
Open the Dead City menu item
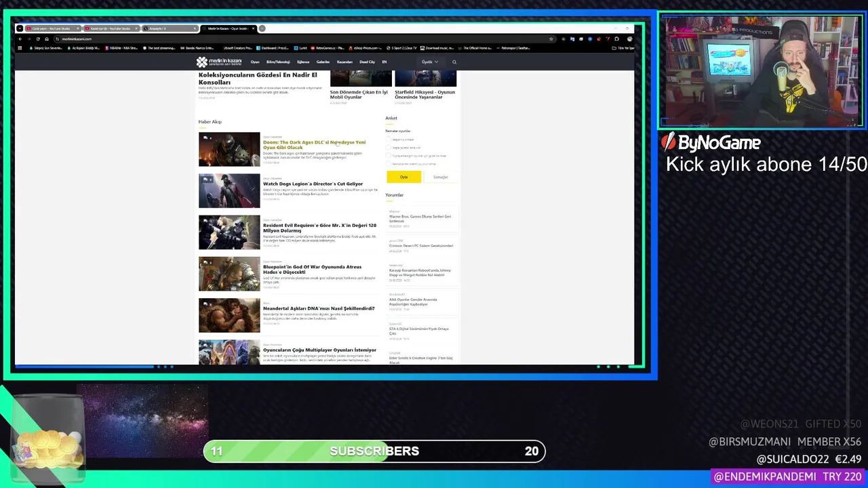pyautogui.click(x=367, y=62)
